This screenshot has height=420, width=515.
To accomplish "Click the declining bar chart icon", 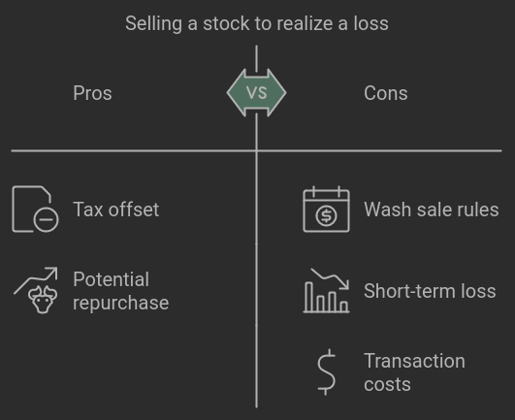I will [x=326, y=290].
